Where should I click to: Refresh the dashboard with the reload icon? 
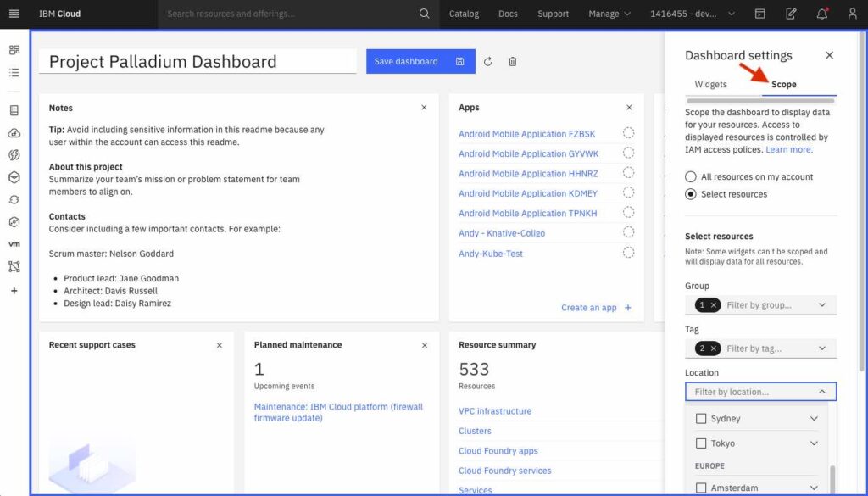[487, 61]
